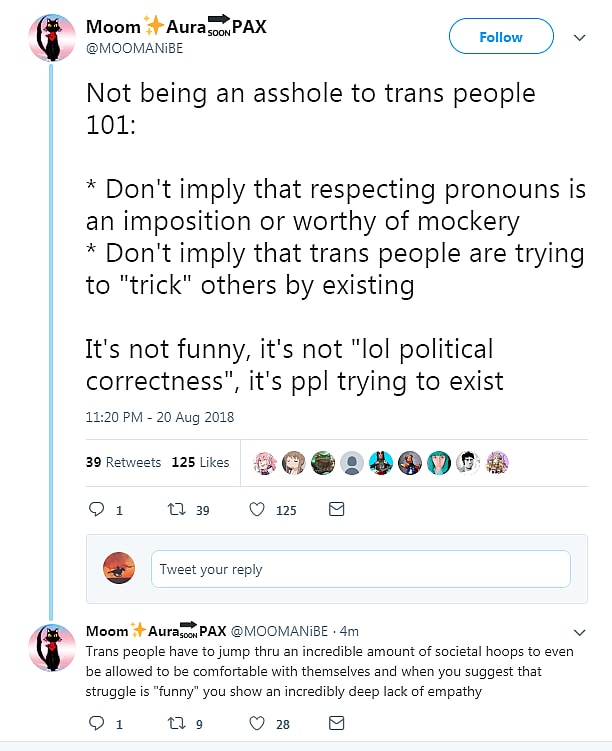
Task: Expand the reply tweet's chevron menu
Action: (579, 632)
